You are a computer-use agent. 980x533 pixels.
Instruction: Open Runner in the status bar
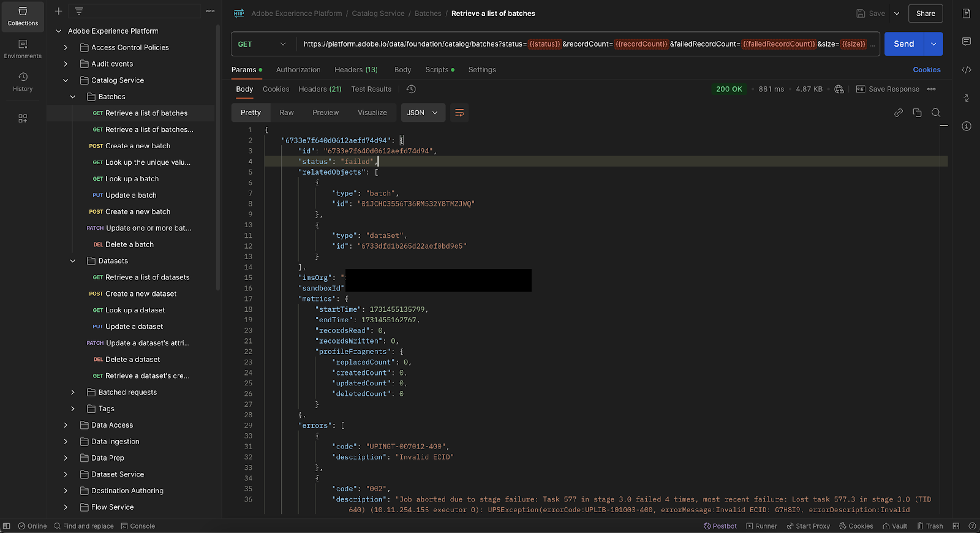coord(761,526)
